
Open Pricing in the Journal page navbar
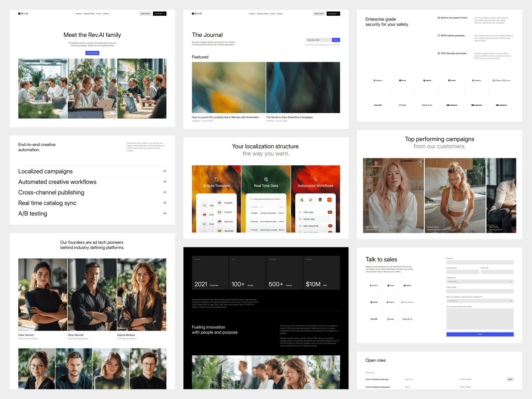(272, 14)
